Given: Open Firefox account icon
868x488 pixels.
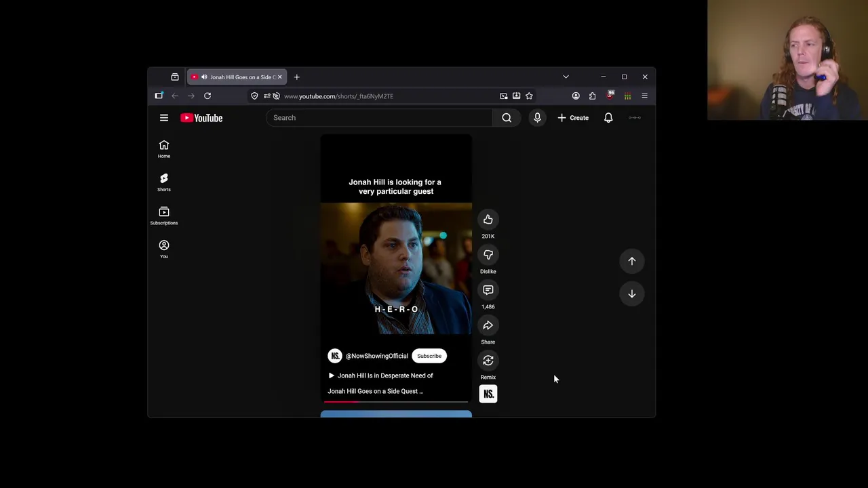Looking at the screenshot, I should [576, 96].
